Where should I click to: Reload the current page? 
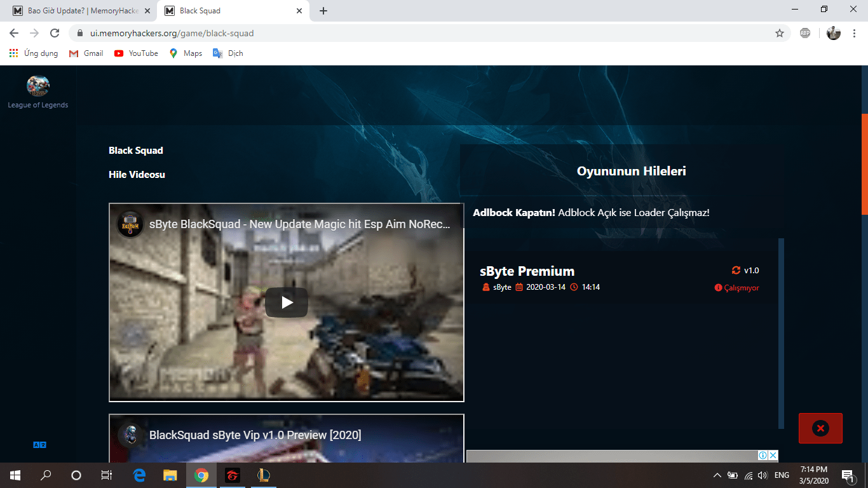tap(55, 33)
